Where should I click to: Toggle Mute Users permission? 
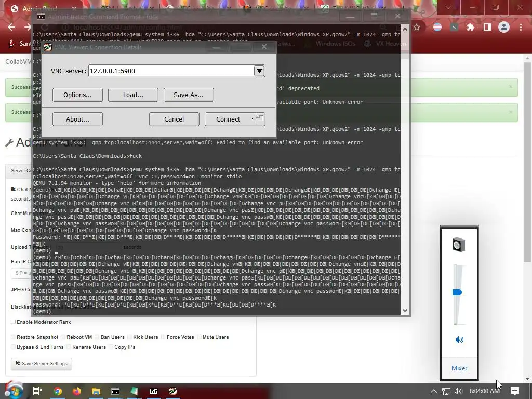pyautogui.click(x=199, y=337)
